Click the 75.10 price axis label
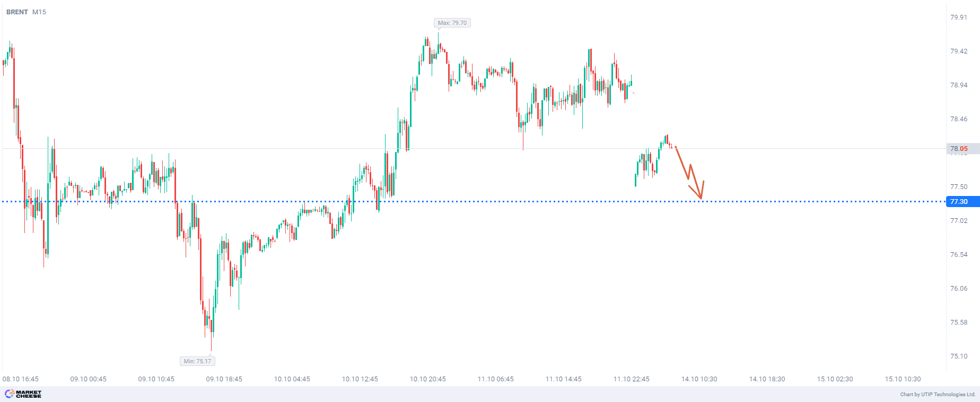This screenshot has height=402, width=980. tap(959, 356)
